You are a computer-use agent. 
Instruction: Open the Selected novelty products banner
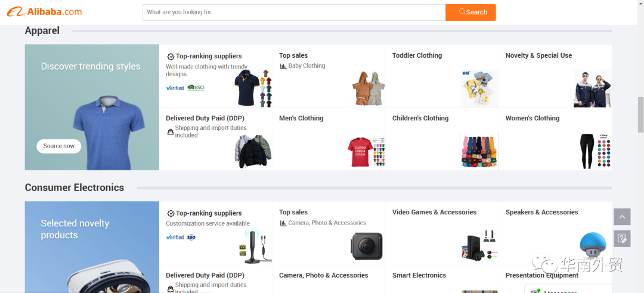pos(92,247)
